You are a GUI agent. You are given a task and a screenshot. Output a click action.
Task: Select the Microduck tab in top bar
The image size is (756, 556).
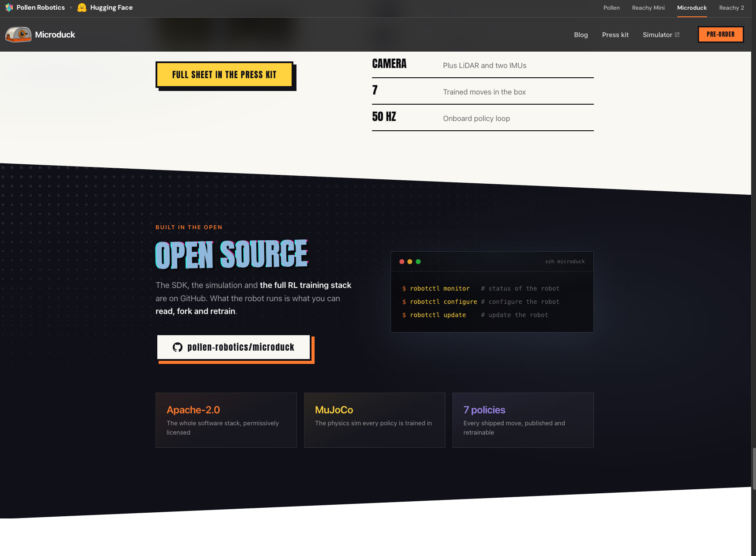(x=692, y=8)
